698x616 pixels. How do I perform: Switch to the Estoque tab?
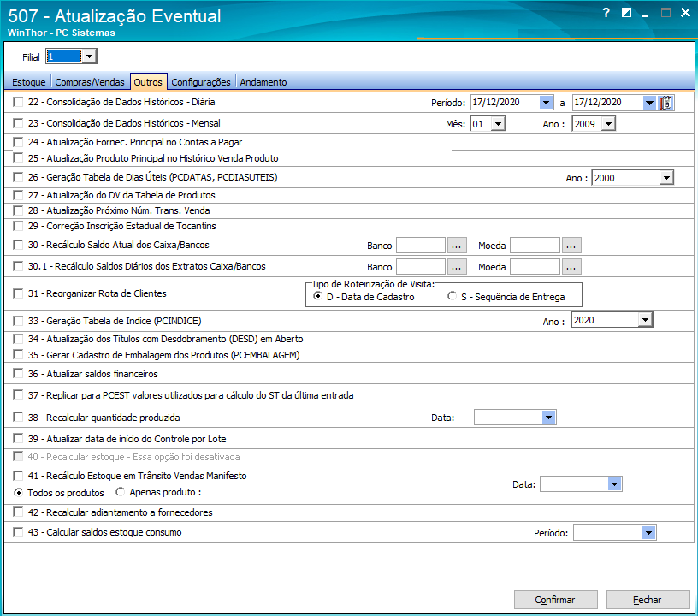(28, 82)
